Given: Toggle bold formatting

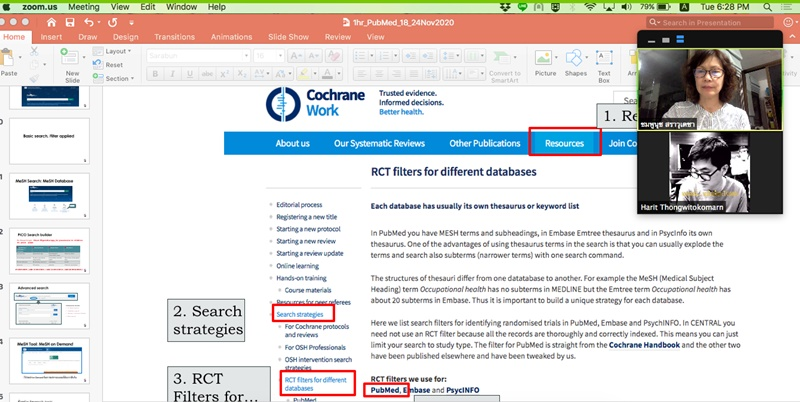Looking at the screenshot, I should [155, 74].
